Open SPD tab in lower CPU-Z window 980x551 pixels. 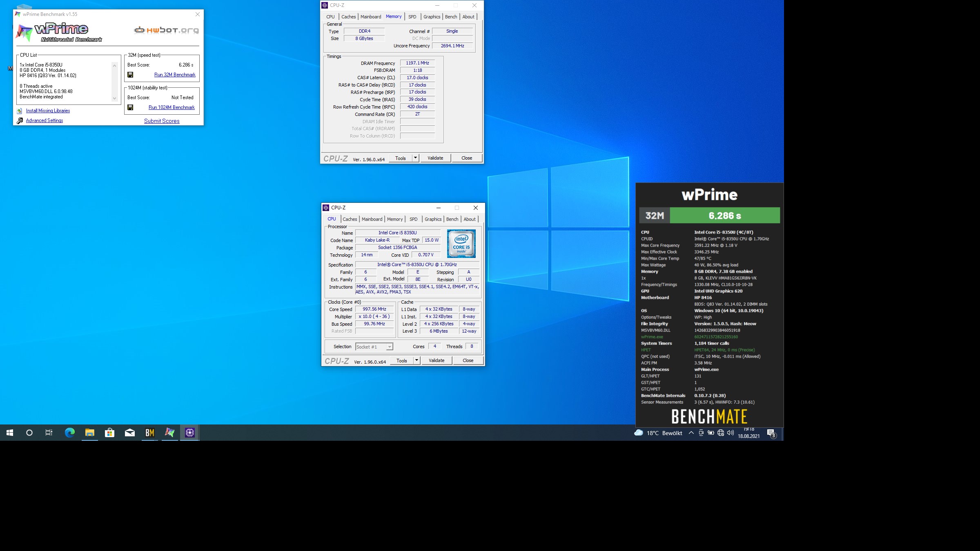414,219
